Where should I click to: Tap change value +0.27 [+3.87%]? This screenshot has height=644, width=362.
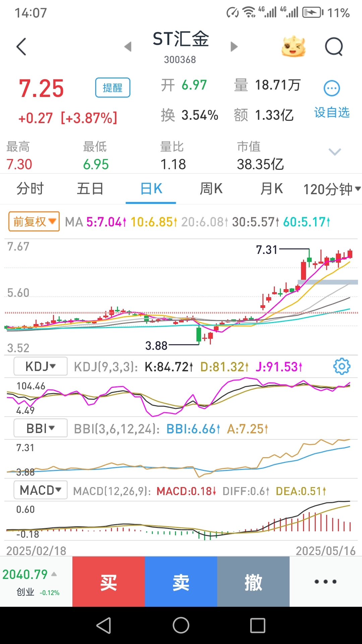[x=68, y=118]
